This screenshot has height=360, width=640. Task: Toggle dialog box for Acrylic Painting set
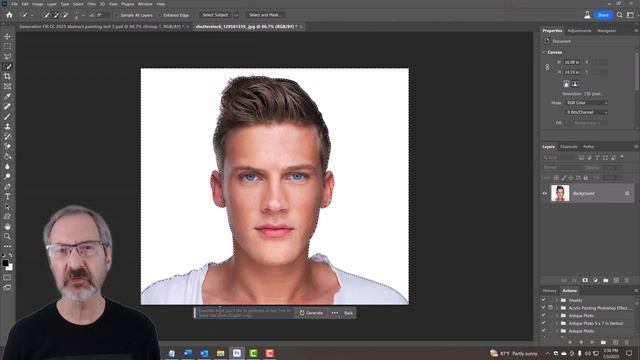coord(550,308)
